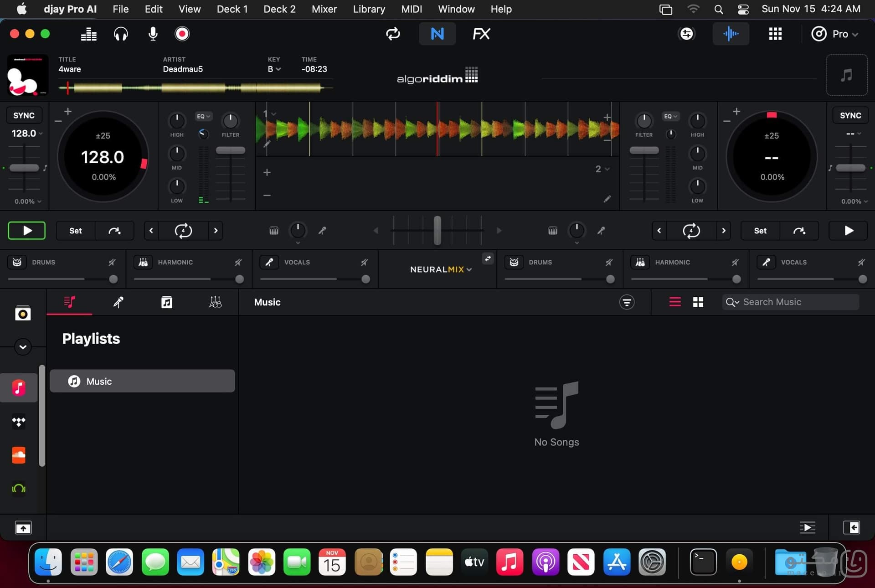Open the Beatsource source in sidebar
The width and height of the screenshot is (875, 588).
(x=19, y=489)
